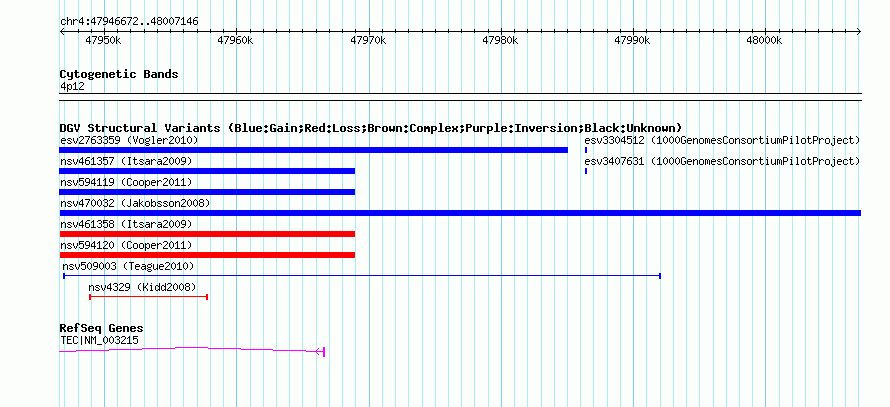
Task: Click the blue nsv461357 gain bar
Action: pos(207,171)
